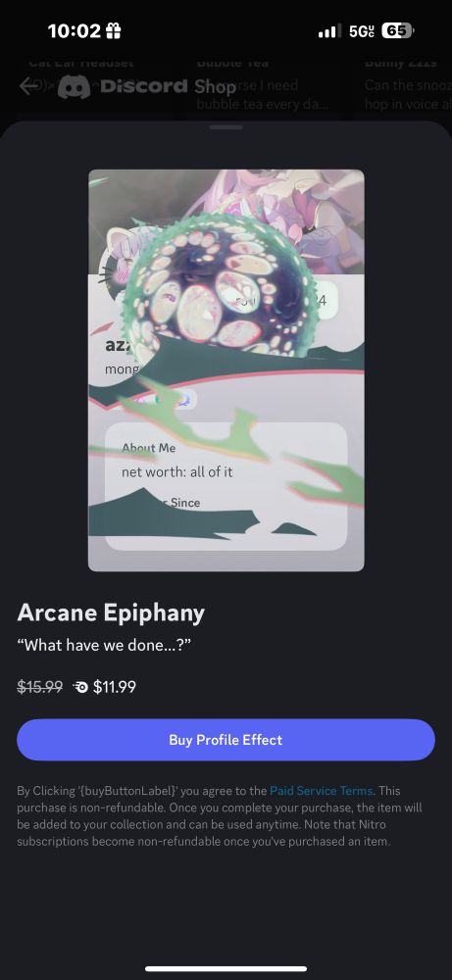The image size is (452, 980).
Task: Tap the Arcane Epiphany title text
Action: pos(111,613)
